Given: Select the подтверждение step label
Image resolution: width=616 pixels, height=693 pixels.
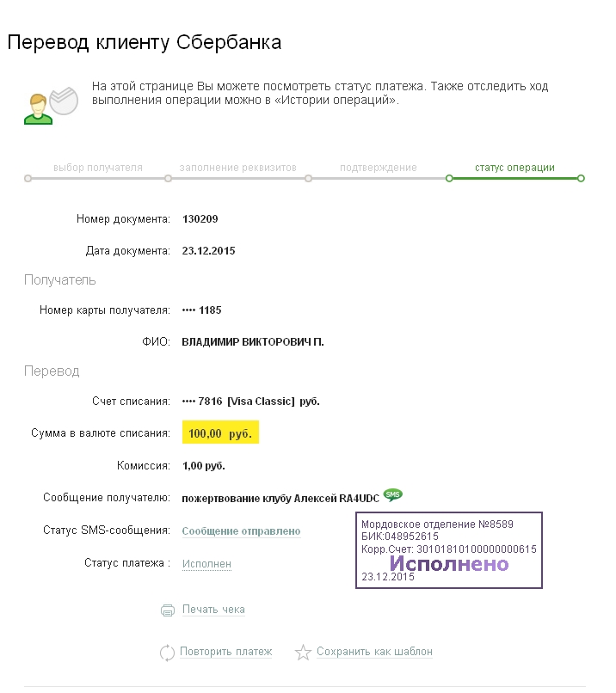Looking at the screenshot, I should [379, 168].
